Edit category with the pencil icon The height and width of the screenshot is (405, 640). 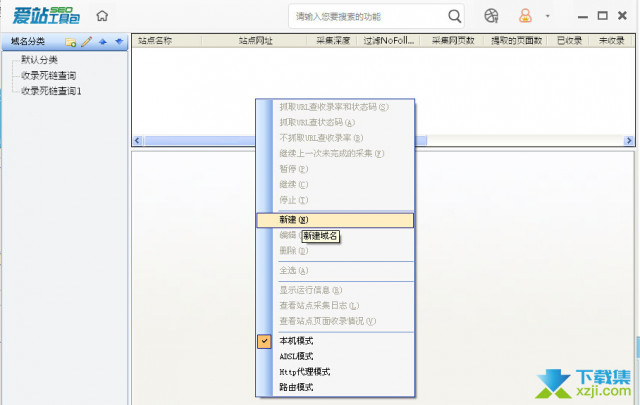tap(87, 42)
